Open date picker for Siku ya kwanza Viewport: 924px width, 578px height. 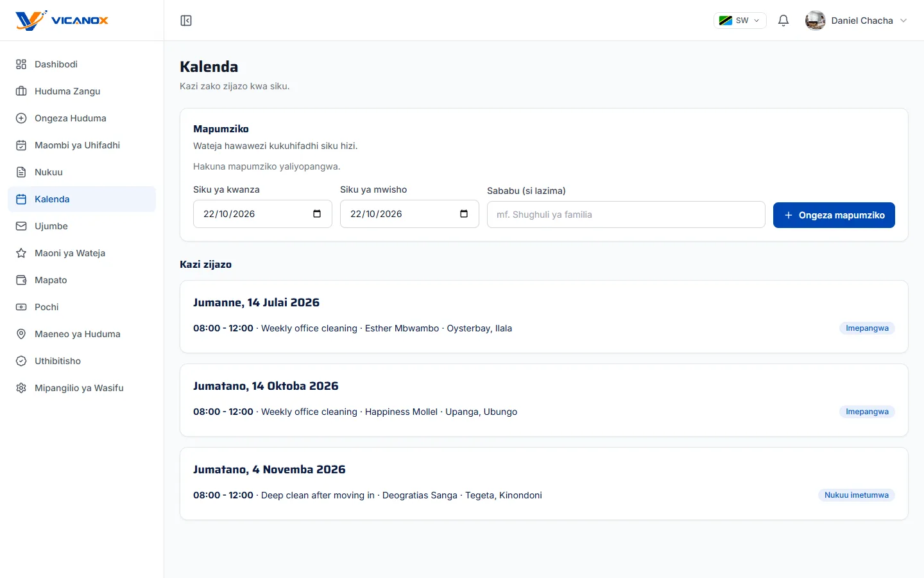317,214
